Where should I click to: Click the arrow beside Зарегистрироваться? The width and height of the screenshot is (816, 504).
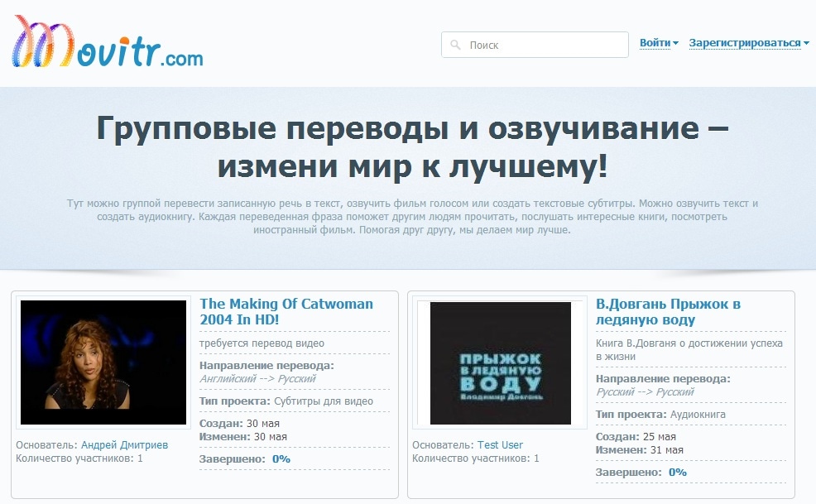coord(806,44)
